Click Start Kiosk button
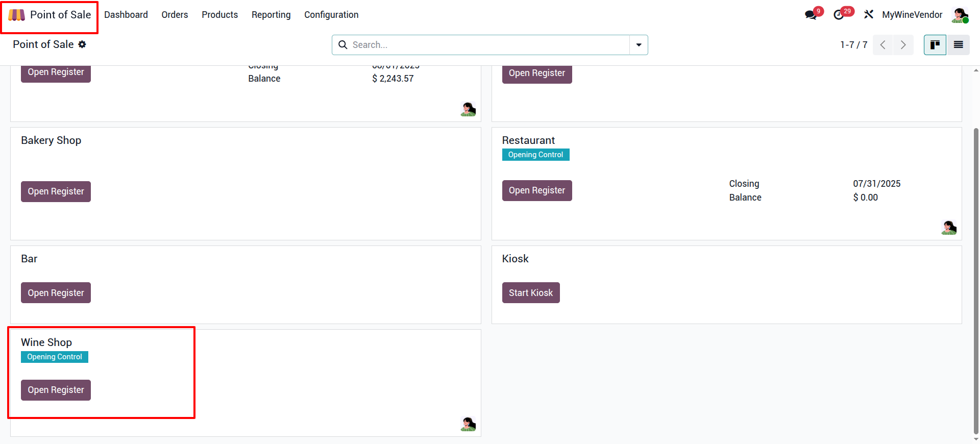Viewport: 980px width, 444px height. (x=531, y=293)
